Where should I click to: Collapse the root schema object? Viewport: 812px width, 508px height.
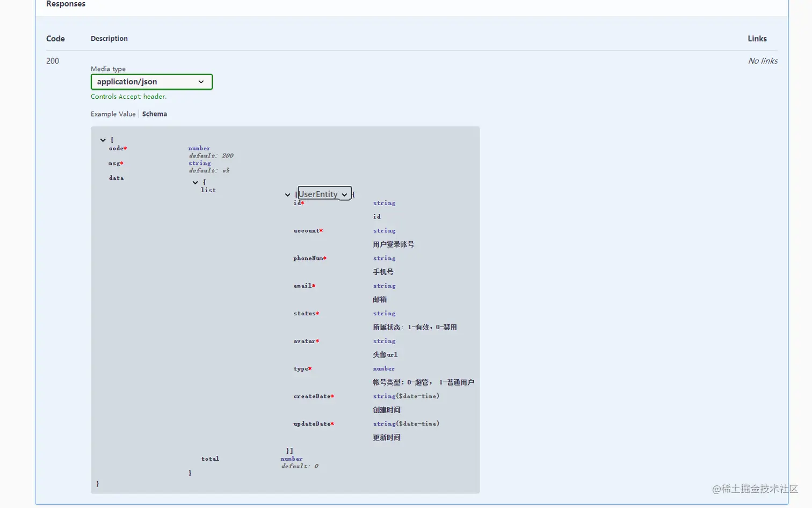[x=103, y=140]
